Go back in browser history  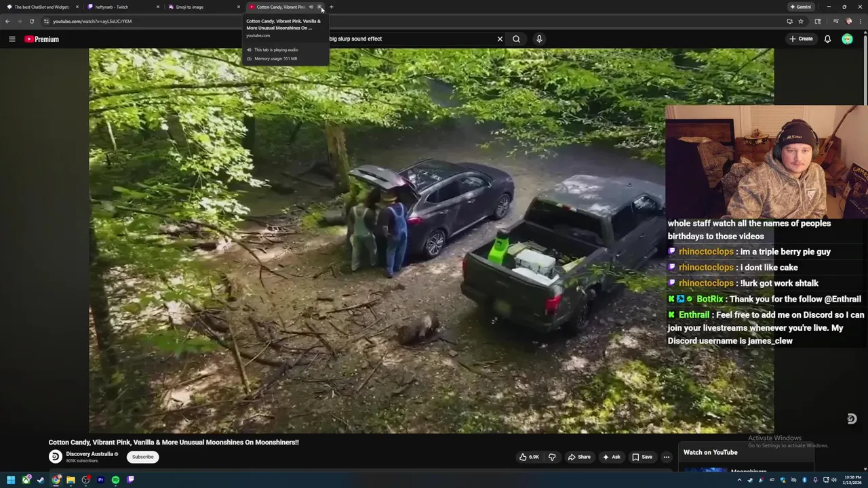click(7, 21)
